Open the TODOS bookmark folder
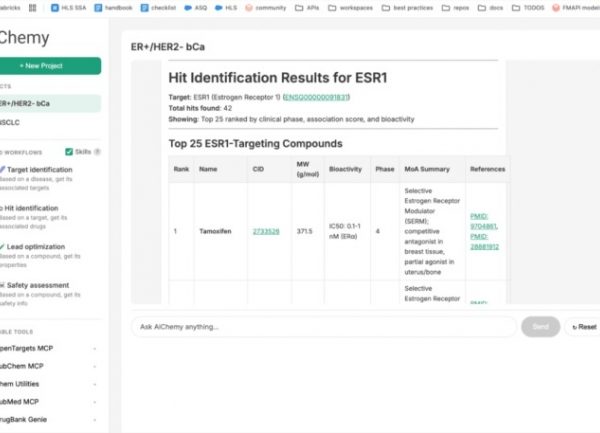Viewport: 600px width, 433px height. [528, 8]
